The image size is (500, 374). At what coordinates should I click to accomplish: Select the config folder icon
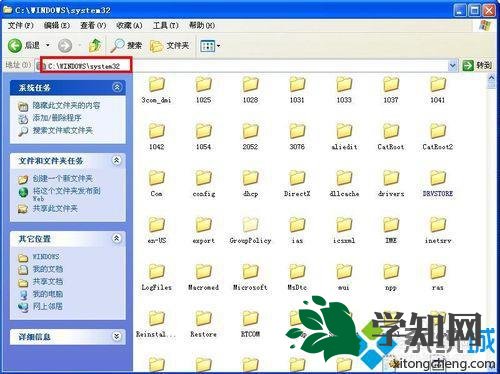(x=203, y=178)
